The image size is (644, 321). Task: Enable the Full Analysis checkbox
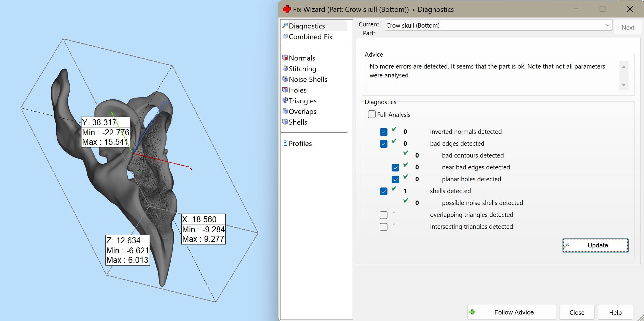(372, 114)
